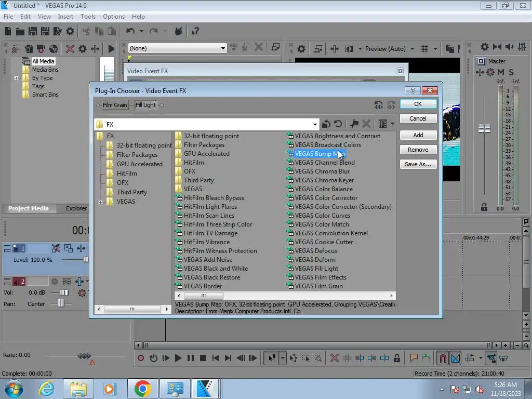Click the Add button
532x399 pixels.
[418, 135]
